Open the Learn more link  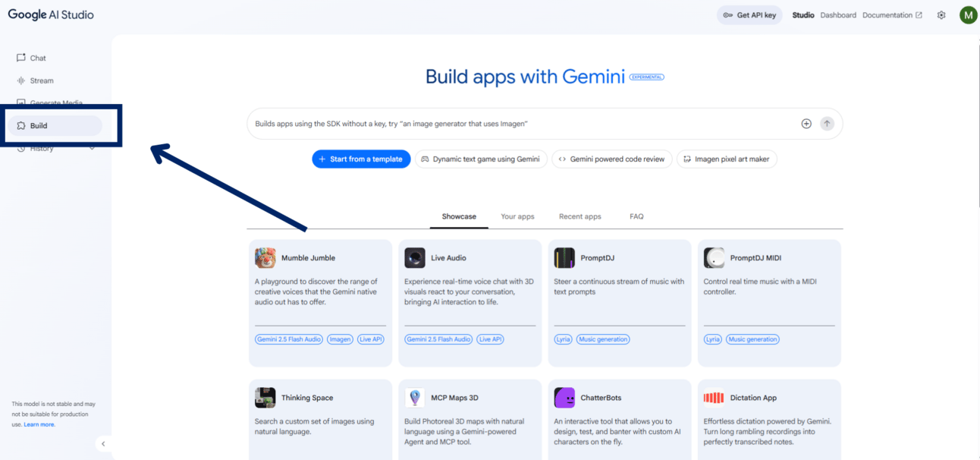pos(39,425)
